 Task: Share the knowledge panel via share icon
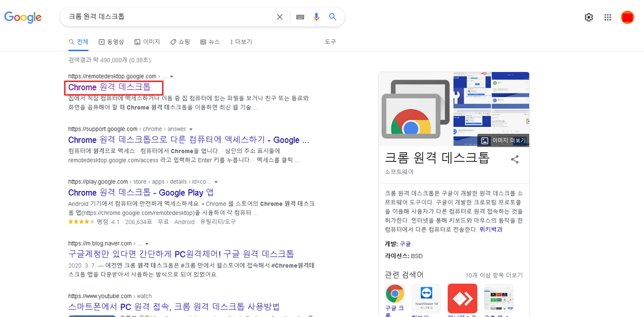[x=515, y=159]
